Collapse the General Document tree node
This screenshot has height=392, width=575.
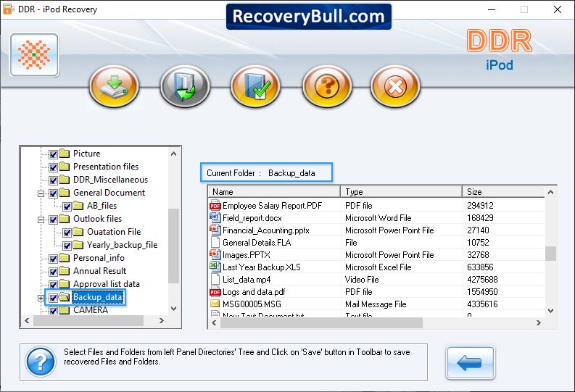(x=41, y=193)
